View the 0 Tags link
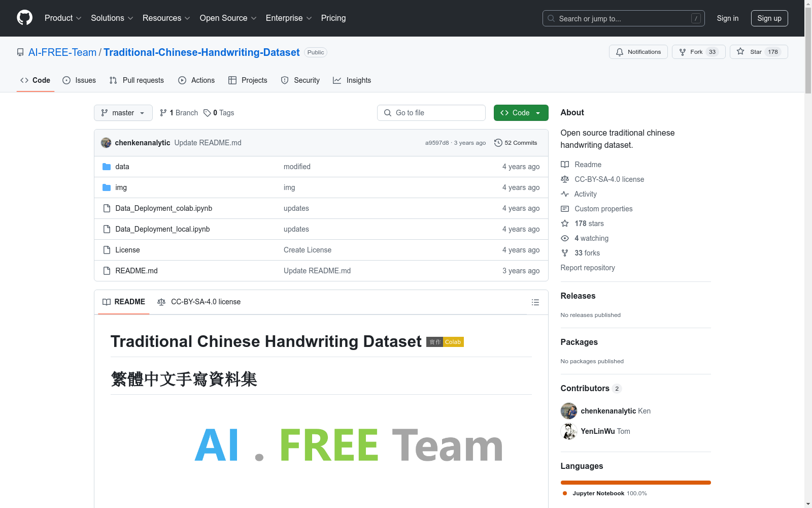The width and height of the screenshot is (812, 508). pyautogui.click(x=219, y=113)
